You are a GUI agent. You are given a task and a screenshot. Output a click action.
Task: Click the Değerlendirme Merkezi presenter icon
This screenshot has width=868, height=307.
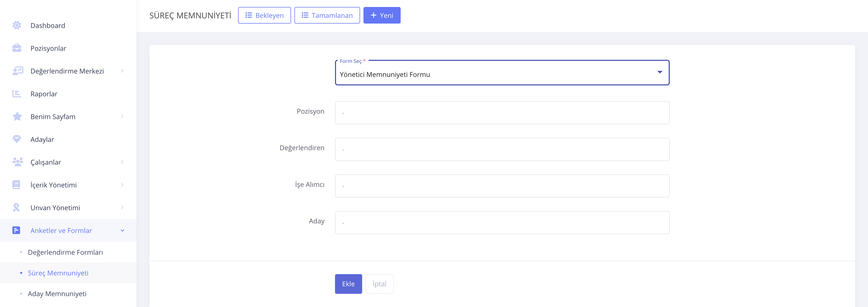pyautogui.click(x=18, y=71)
